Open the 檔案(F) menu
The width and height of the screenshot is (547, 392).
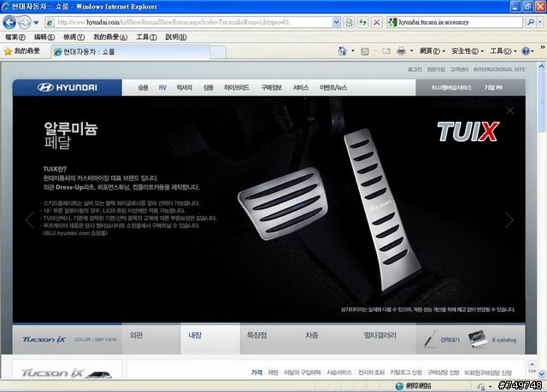(x=15, y=37)
